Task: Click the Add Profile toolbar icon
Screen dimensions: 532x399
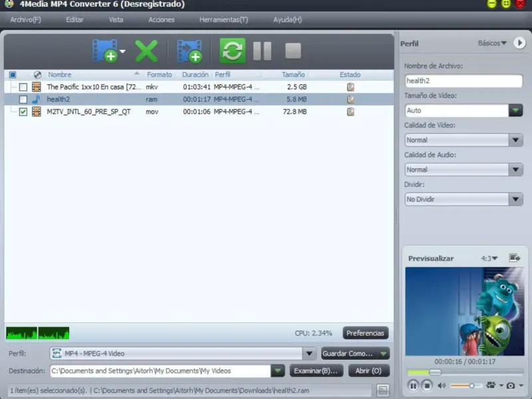Action: [190, 51]
